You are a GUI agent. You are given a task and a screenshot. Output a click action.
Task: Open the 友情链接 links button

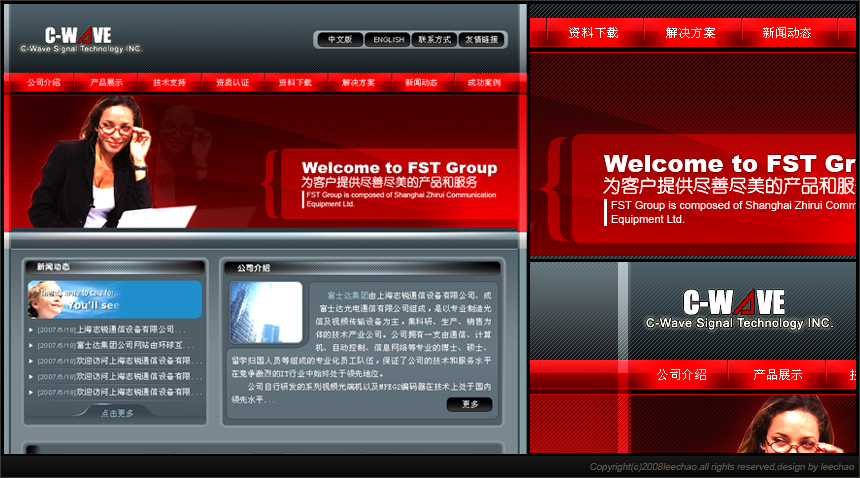tap(481, 39)
